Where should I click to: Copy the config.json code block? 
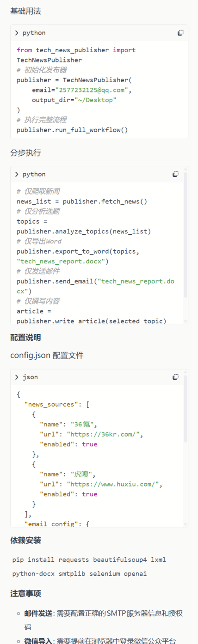pyautogui.click(x=176, y=377)
